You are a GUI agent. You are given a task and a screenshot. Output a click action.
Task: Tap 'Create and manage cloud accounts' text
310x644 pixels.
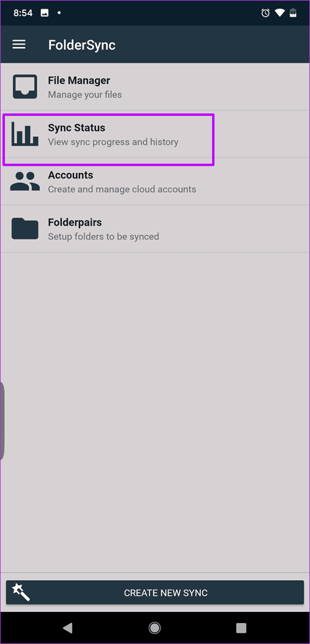pos(122,189)
